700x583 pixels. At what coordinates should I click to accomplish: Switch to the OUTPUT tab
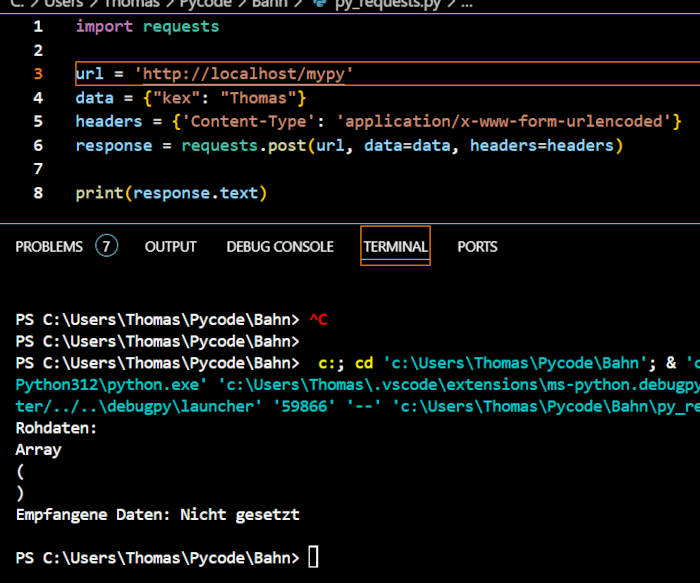pos(170,246)
